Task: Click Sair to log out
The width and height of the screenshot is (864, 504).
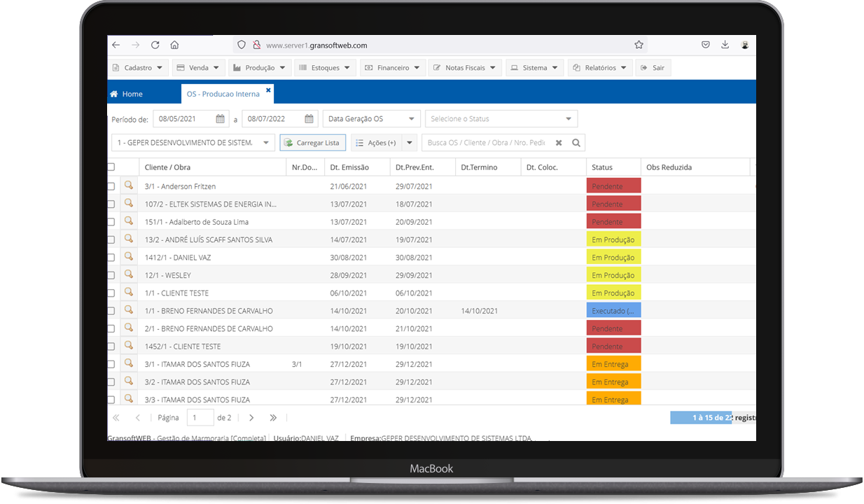Action: coord(653,67)
